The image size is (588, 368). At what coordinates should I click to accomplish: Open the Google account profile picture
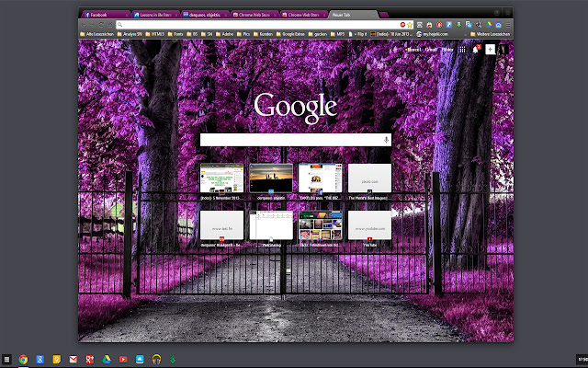[503, 49]
